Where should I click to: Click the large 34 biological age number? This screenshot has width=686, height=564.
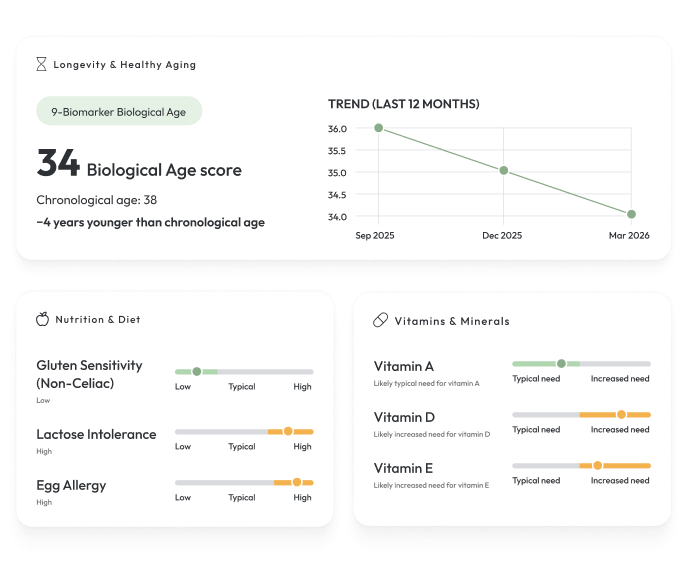click(58, 163)
